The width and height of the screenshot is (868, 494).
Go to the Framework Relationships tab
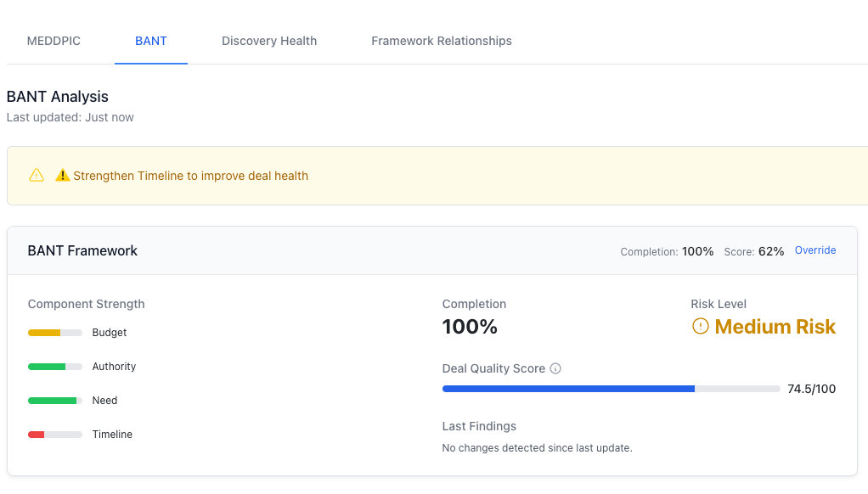[442, 41]
